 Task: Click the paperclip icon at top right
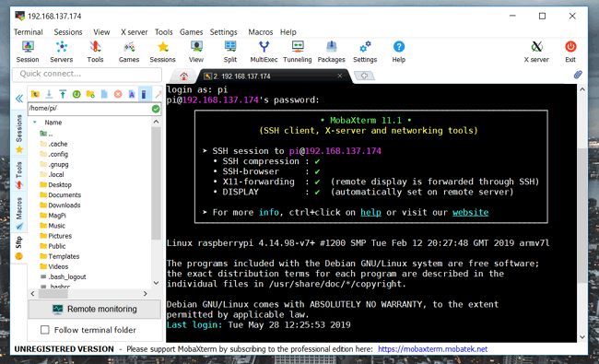578,75
